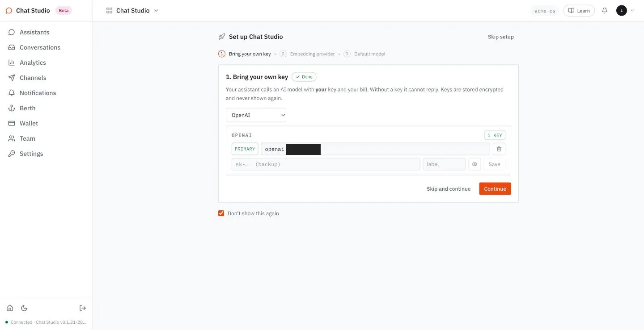The height and width of the screenshot is (330, 644).
Task: Open Notifications in the sidebar
Action: (47, 93)
